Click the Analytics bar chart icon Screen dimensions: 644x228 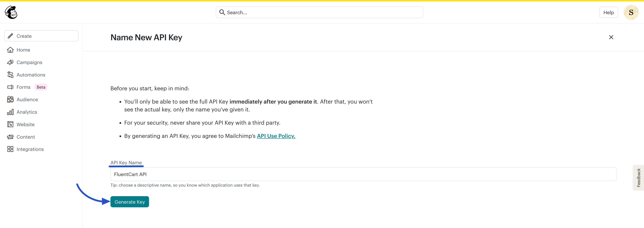(x=10, y=112)
